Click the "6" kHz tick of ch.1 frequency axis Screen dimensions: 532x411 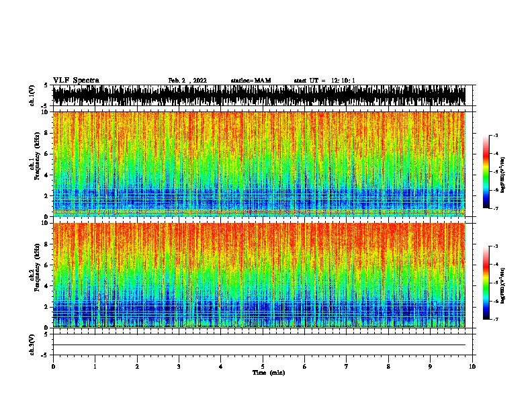(x=48, y=154)
